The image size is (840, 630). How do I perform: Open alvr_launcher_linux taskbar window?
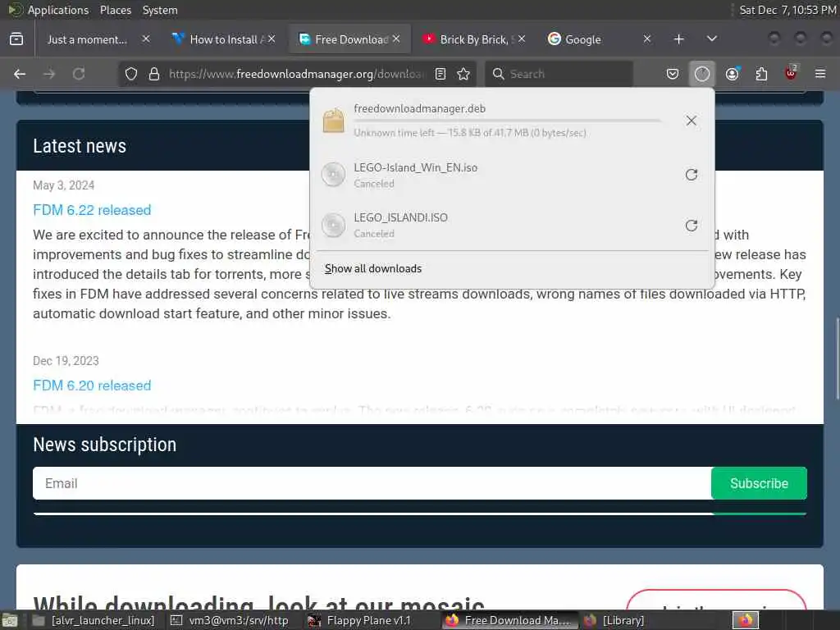(94, 620)
